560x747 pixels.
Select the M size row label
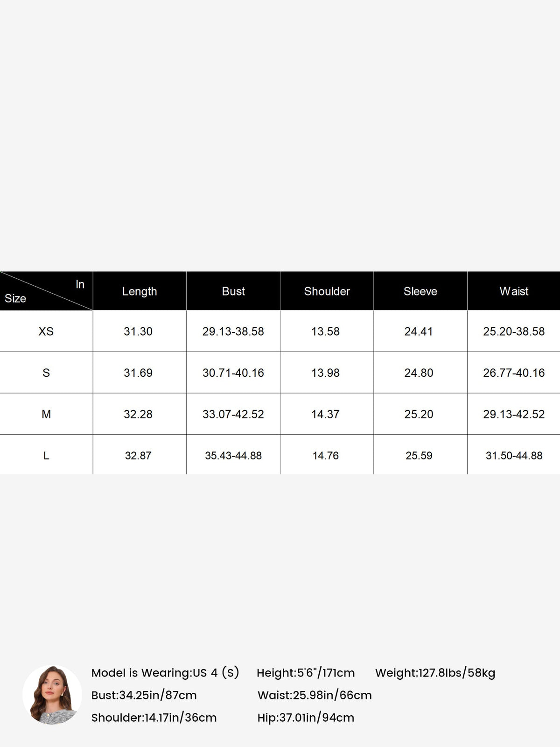[46, 414]
